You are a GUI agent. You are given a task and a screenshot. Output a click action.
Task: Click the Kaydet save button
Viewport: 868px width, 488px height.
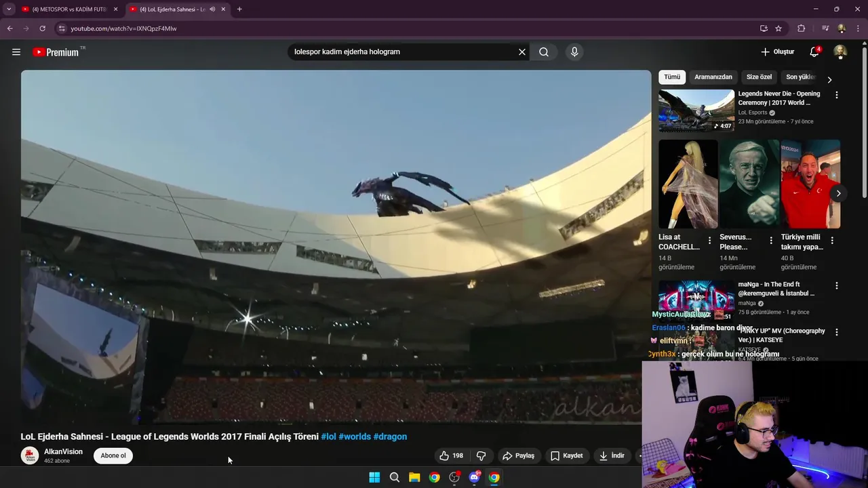(566, 455)
